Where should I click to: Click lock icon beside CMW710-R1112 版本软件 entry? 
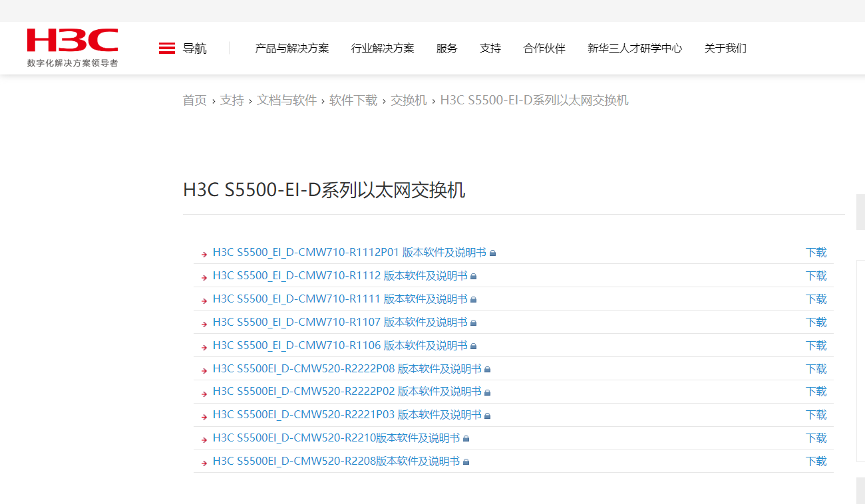click(474, 277)
